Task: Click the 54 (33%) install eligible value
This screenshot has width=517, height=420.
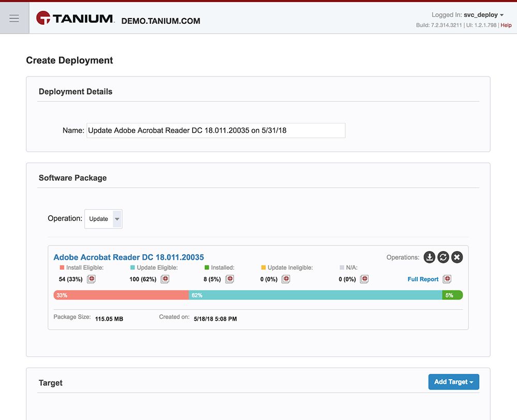Action: 70,279
